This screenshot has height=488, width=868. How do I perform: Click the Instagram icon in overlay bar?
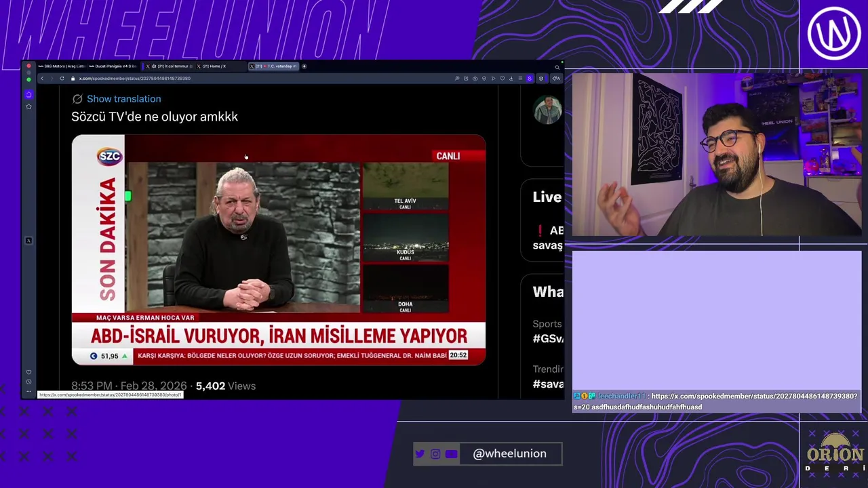435,454
